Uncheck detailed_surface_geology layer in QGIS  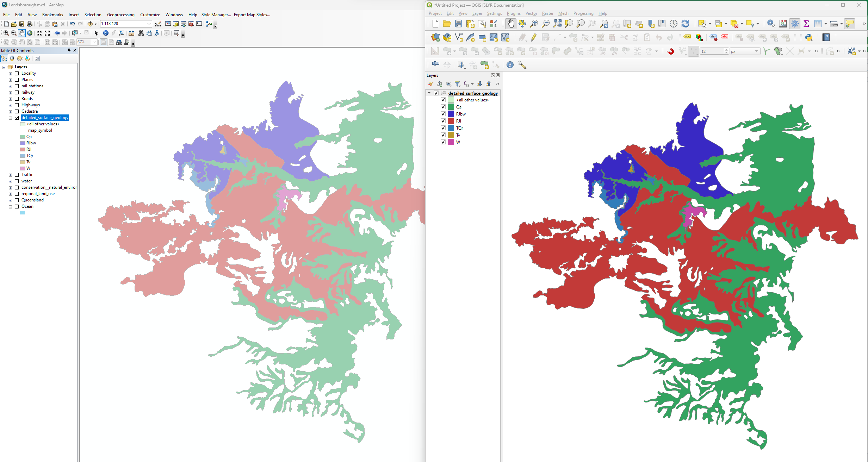pyautogui.click(x=436, y=93)
